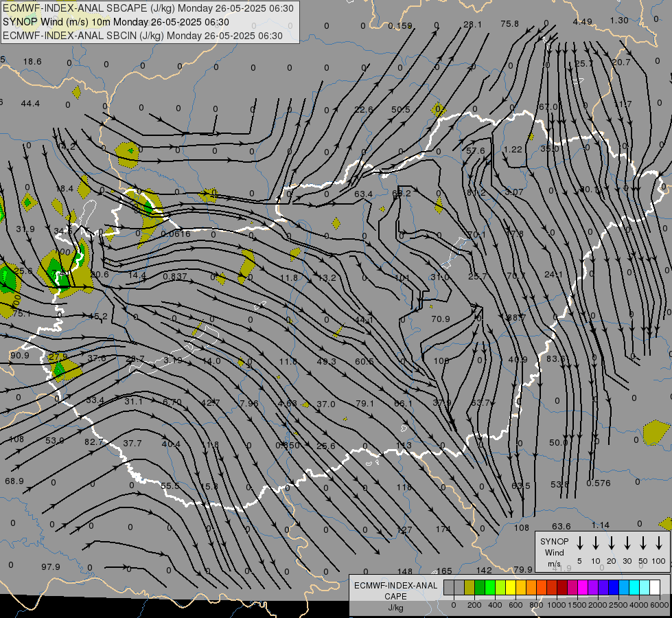The width and height of the screenshot is (672, 618).
Task: Click the 10 m/s wind arrow in legend
Action: click(595, 543)
